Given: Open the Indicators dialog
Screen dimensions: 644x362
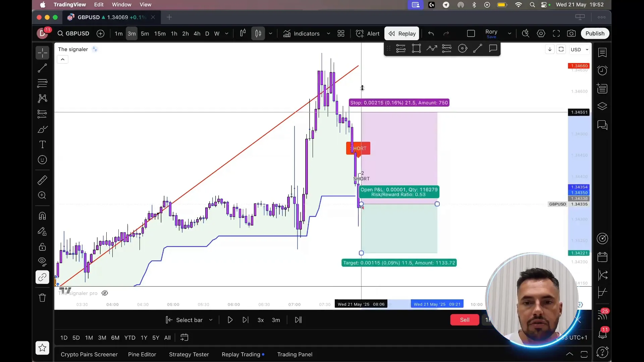Looking at the screenshot, I should click(x=301, y=34).
